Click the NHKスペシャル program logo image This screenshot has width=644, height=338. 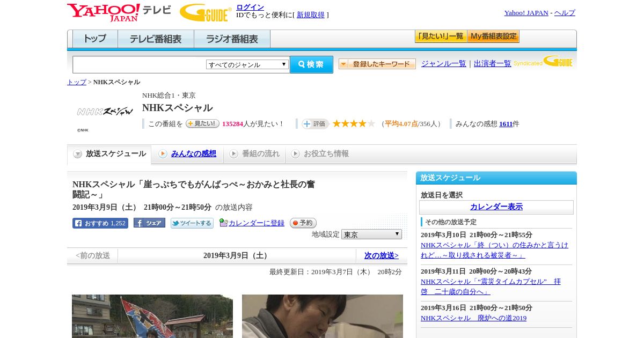(x=105, y=112)
